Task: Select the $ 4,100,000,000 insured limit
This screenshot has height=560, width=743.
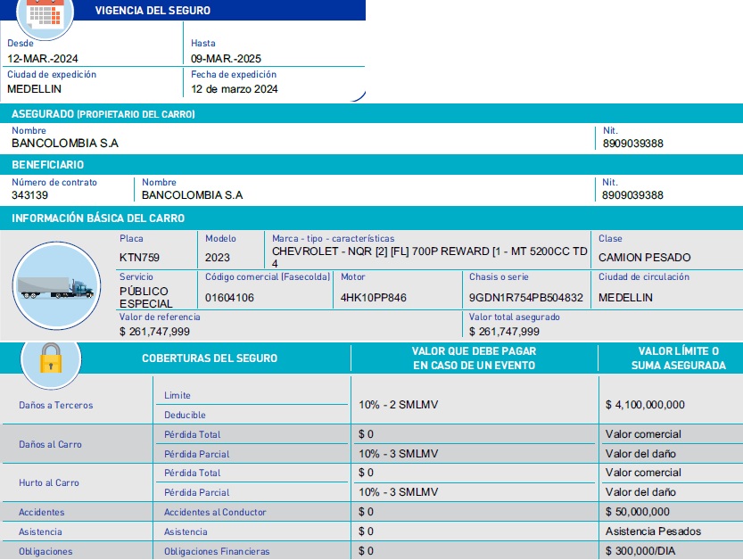Action: pyautogui.click(x=645, y=405)
